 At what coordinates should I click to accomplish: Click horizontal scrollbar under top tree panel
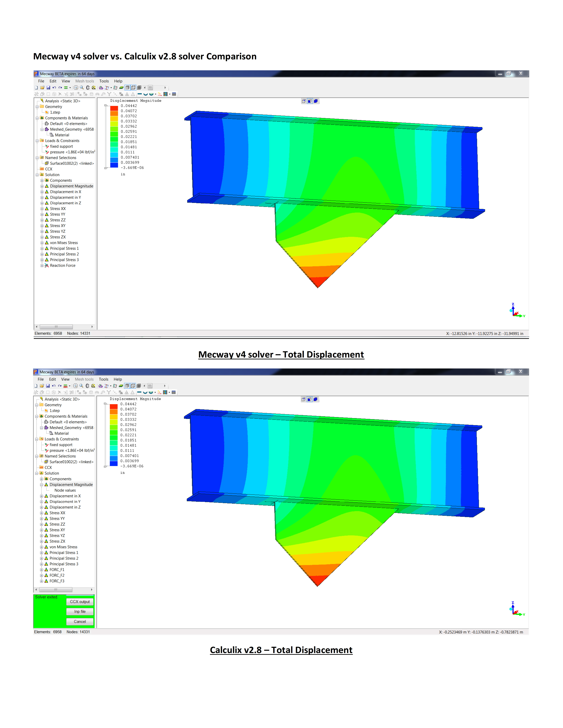[65, 327]
